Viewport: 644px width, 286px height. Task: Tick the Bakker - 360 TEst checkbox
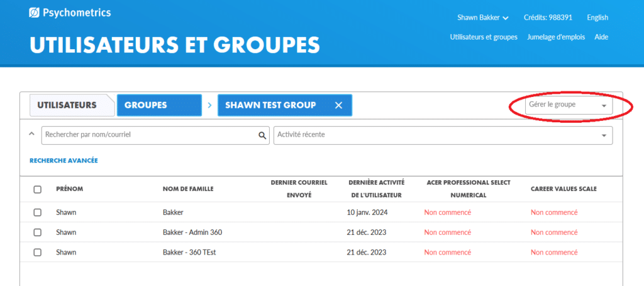click(x=38, y=252)
